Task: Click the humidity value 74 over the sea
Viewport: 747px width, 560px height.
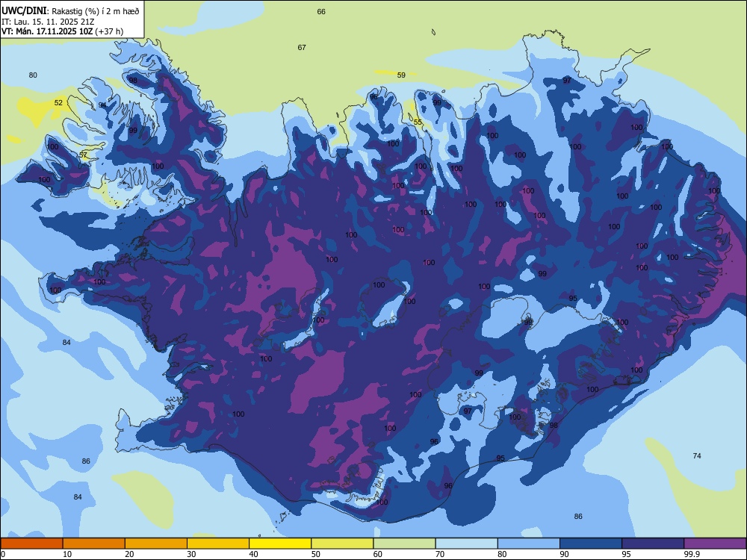Action: pyautogui.click(x=696, y=455)
